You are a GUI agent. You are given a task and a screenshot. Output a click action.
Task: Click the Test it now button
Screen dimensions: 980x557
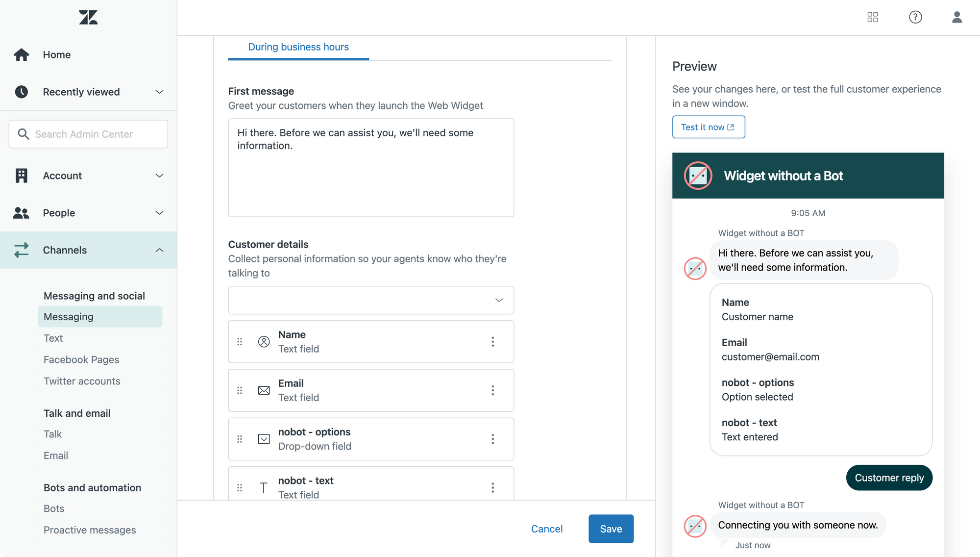pyautogui.click(x=708, y=127)
